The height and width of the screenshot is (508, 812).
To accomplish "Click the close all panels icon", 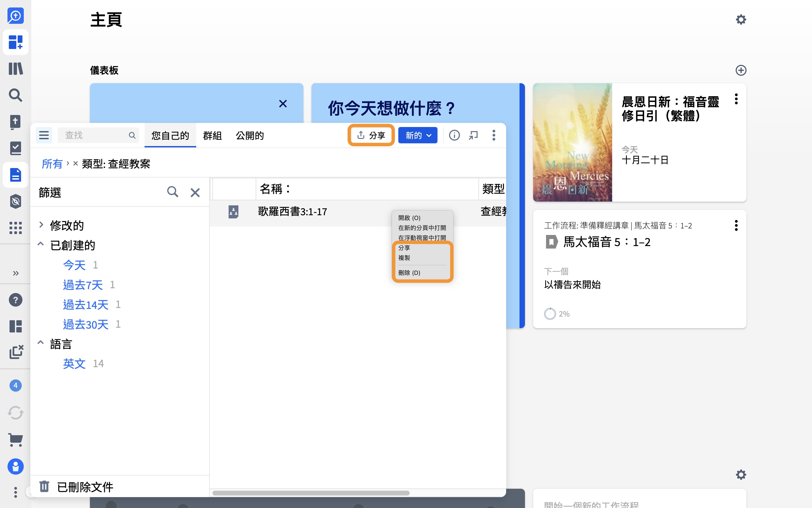I will (16, 352).
